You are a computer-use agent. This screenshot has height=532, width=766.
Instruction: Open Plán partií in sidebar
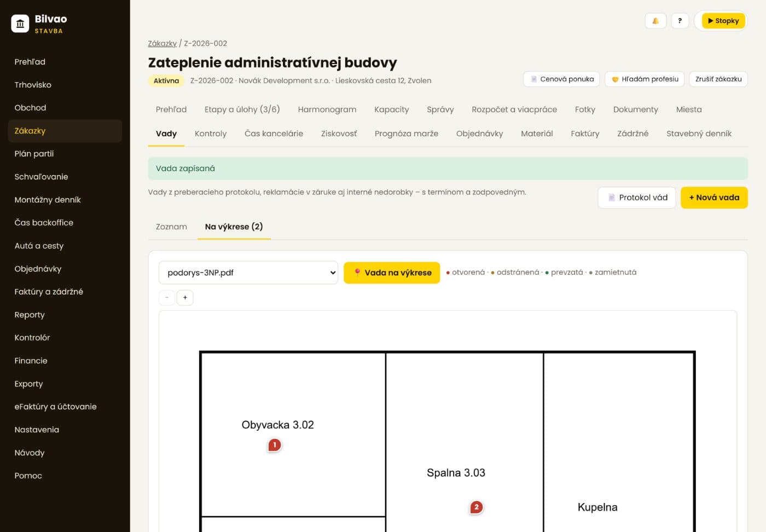click(x=65, y=154)
